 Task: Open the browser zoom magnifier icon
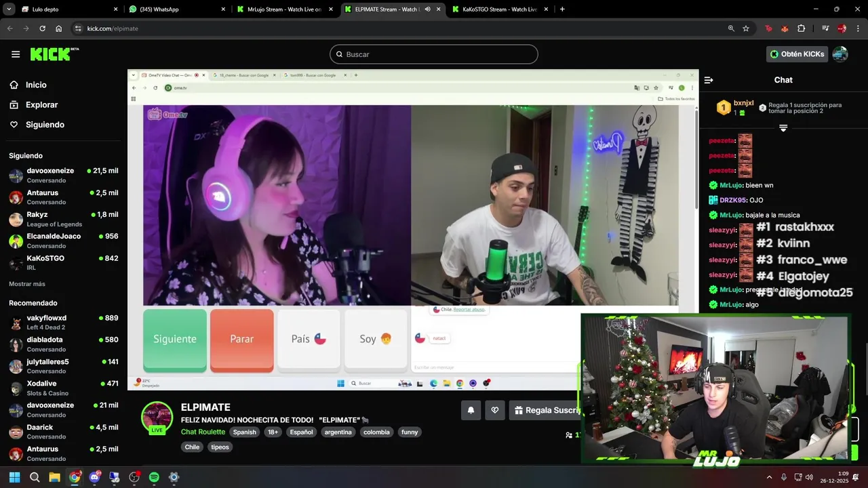coord(731,28)
